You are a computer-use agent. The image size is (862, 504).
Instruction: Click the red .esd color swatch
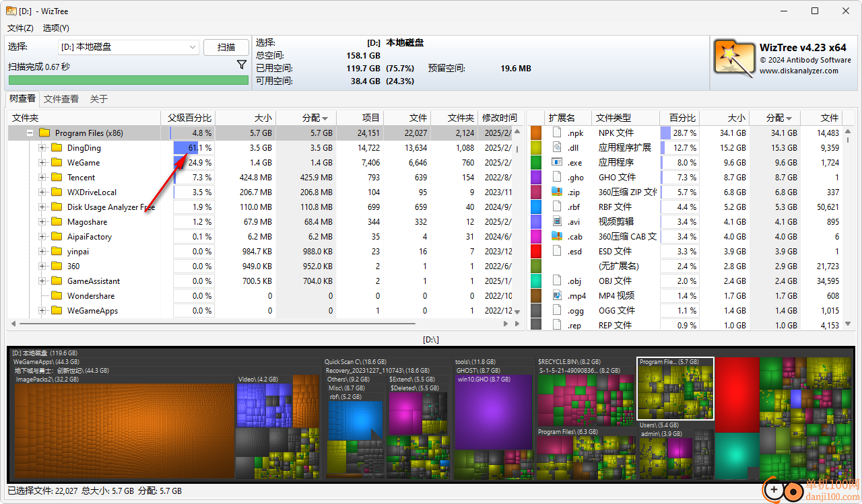536,251
